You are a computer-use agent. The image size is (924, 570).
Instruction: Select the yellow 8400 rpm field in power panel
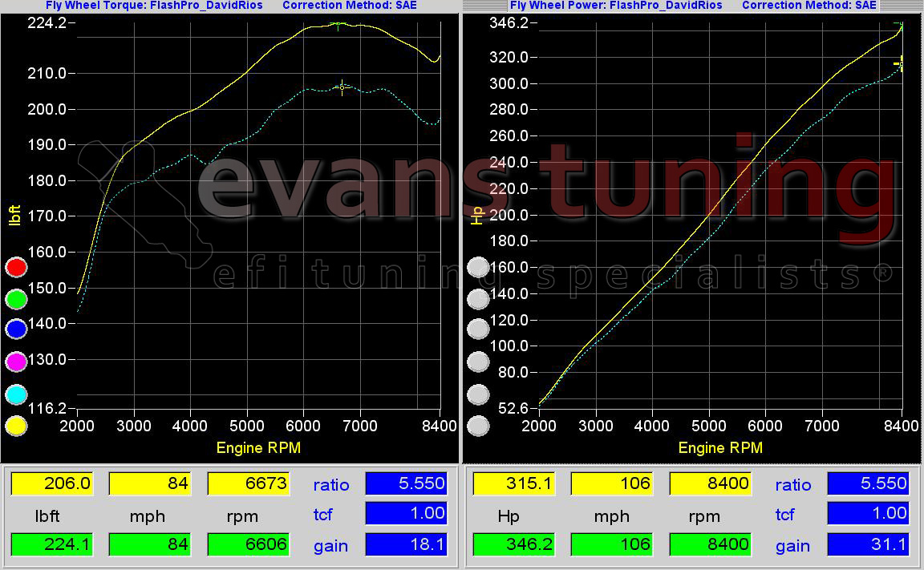click(711, 483)
